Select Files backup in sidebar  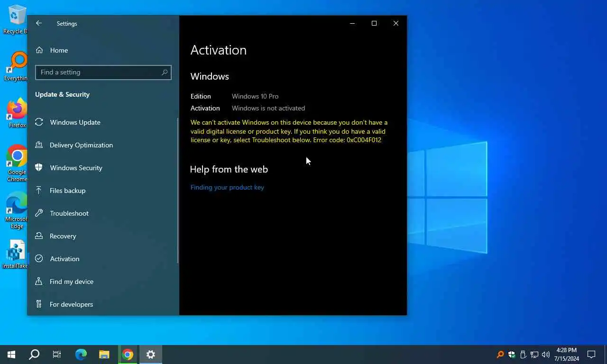pos(103,191)
